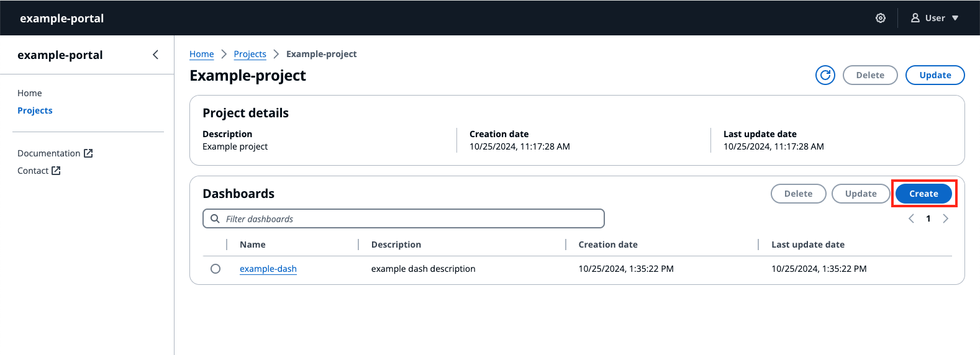Image resolution: width=980 pixels, height=355 pixels.
Task: Click Projects breadcrumb link
Action: click(250, 54)
